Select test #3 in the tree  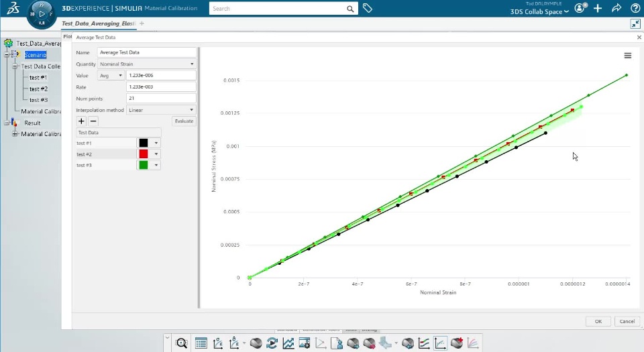coord(38,100)
